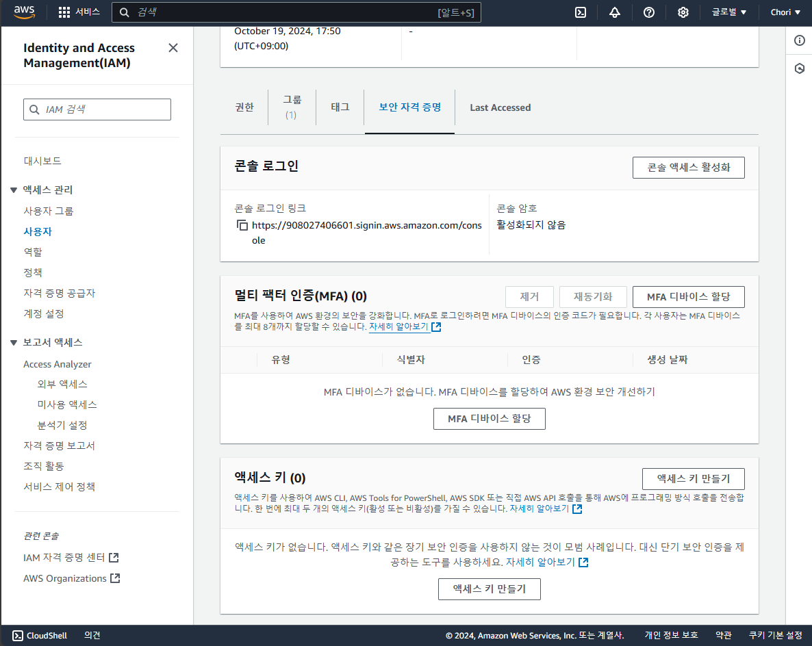Click the bottom 액세스 키 만들기 button
This screenshot has width=812, height=646.
(490, 589)
